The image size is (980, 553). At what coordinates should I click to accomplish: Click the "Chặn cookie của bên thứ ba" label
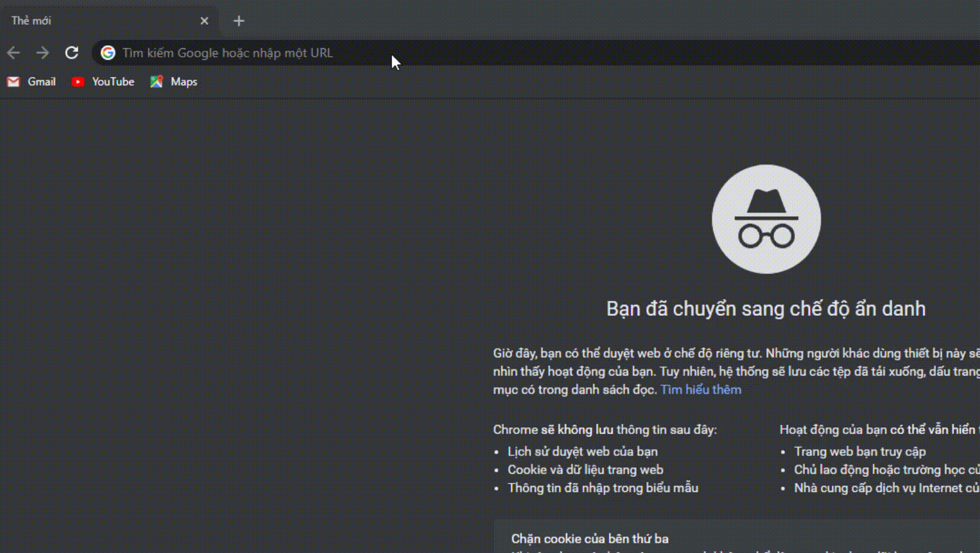point(590,539)
